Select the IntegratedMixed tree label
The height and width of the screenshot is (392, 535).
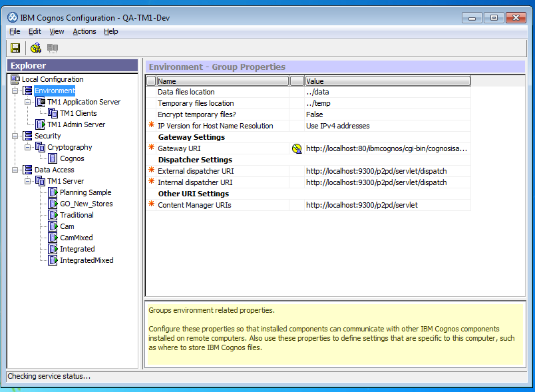(x=87, y=260)
